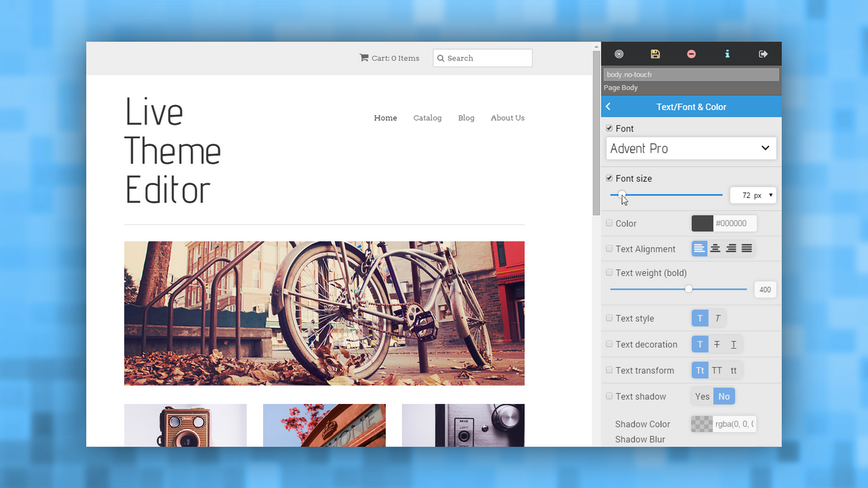Click the exit editor arrow icon

pos(763,54)
